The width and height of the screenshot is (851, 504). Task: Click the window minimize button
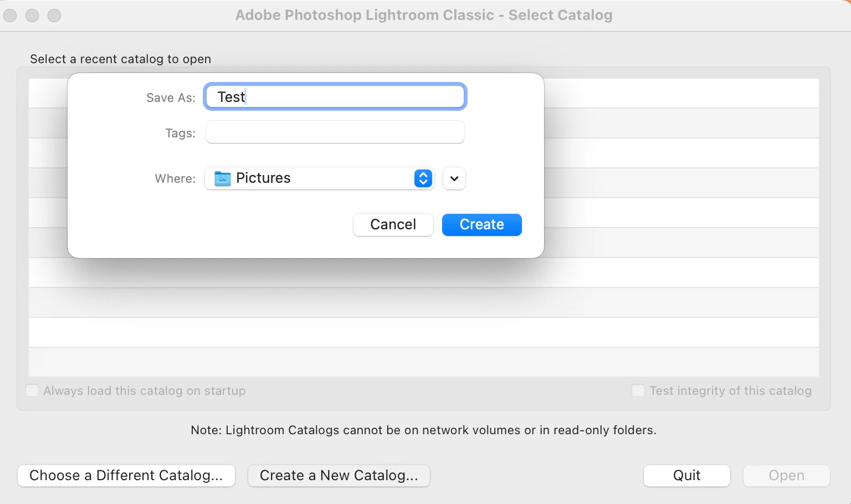pos(32,16)
